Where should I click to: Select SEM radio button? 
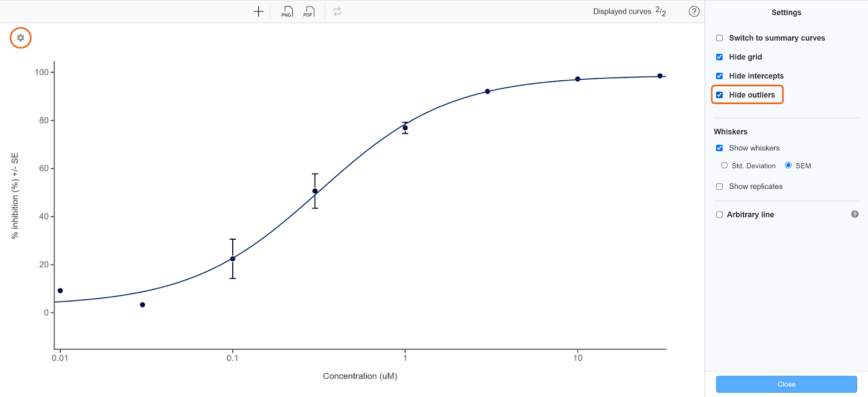click(788, 165)
